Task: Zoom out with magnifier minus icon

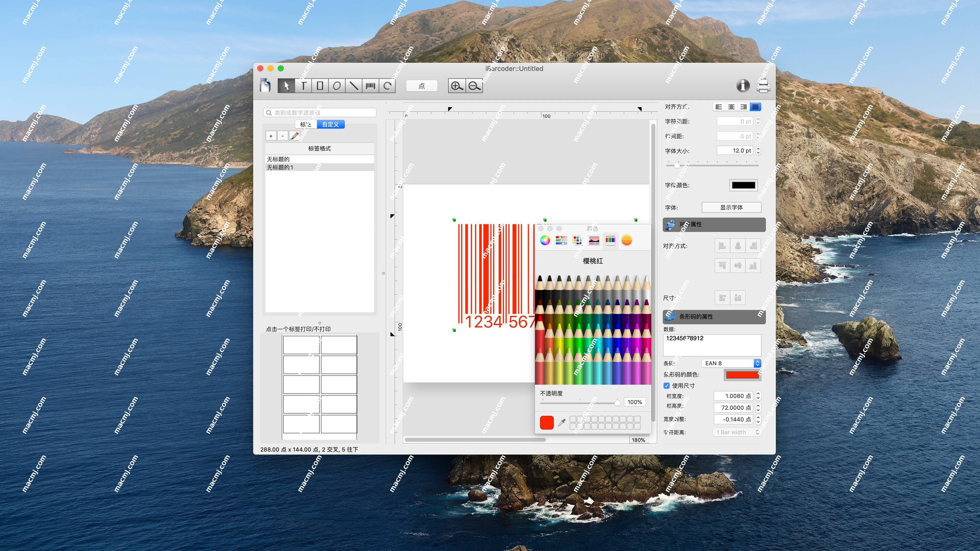Action: click(x=474, y=86)
